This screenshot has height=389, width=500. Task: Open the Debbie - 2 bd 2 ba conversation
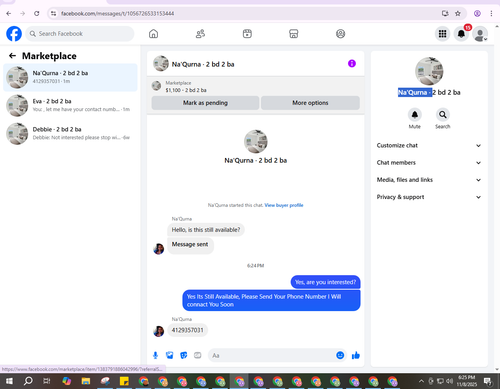(x=70, y=133)
